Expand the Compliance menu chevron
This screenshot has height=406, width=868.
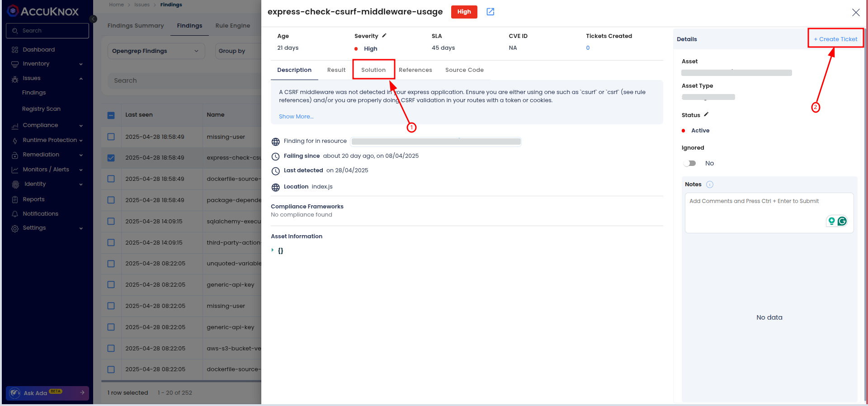[81, 126]
